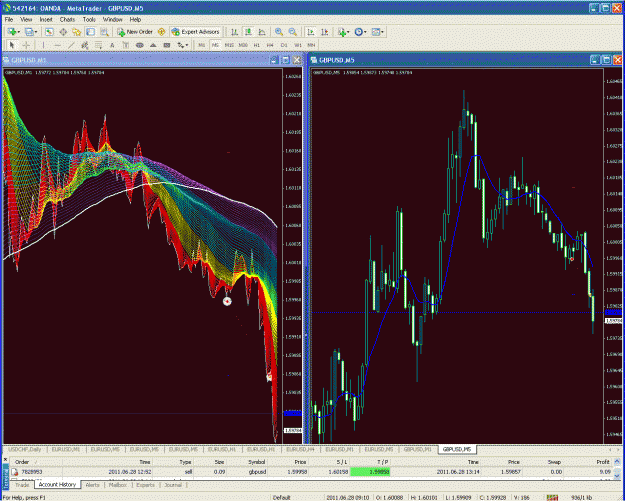Open the Charts menu
The image size is (625, 504).
point(67,19)
